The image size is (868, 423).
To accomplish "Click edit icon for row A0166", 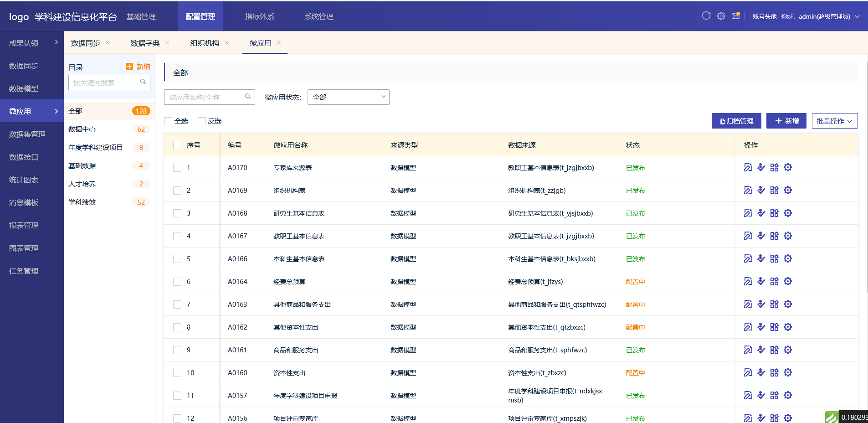I will click(748, 258).
